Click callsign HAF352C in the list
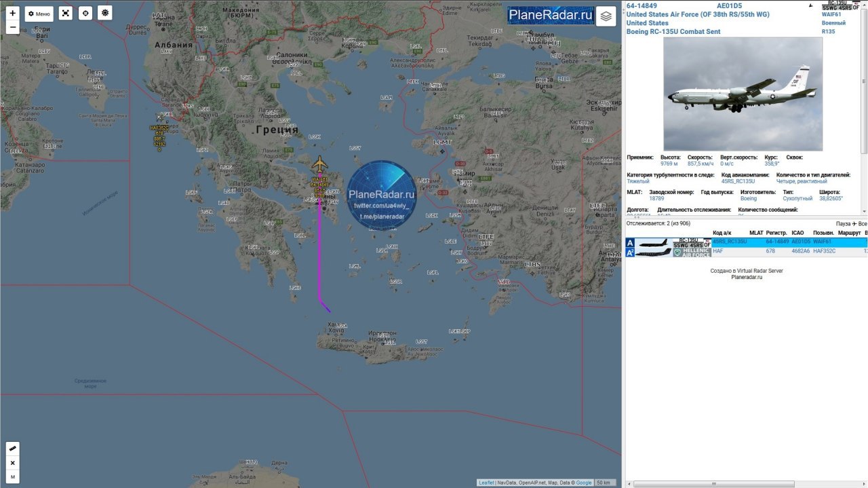 (x=825, y=251)
